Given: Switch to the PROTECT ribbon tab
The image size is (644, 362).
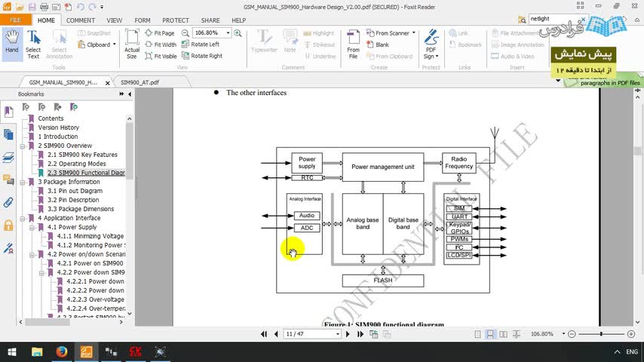Looking at the screenshot, I should (x=176, y=20).
